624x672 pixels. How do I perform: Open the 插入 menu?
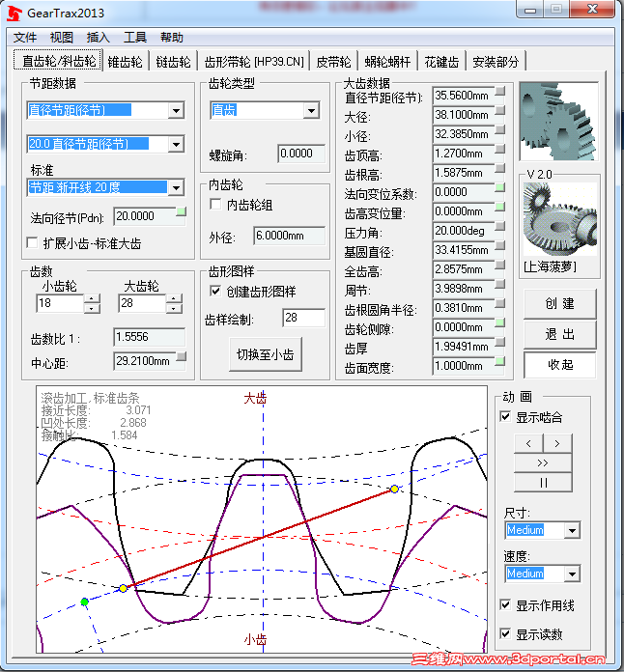point(99,38)
